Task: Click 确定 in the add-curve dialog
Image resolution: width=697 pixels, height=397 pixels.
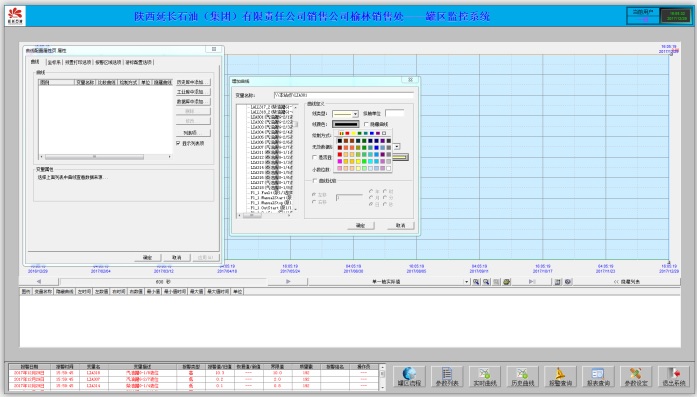Action: [x=361, y=225]
